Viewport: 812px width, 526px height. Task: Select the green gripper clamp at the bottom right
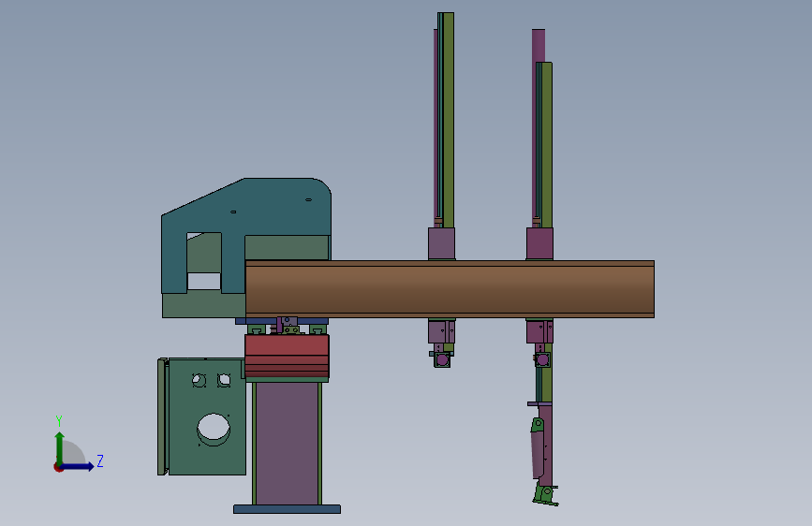tap(545, 495)
